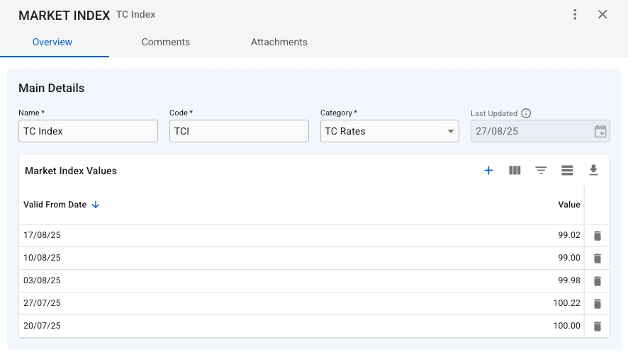Change row density of the table
This screenshot has height=364, width=628.
(567, 171)
